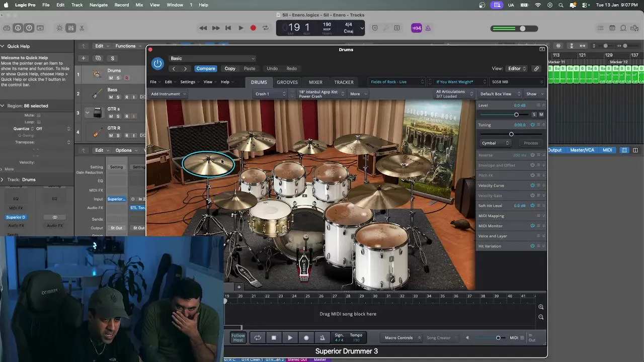The image size is (644, 362).
Task: Open All Articulations dropdown
Action: (454, 94)
